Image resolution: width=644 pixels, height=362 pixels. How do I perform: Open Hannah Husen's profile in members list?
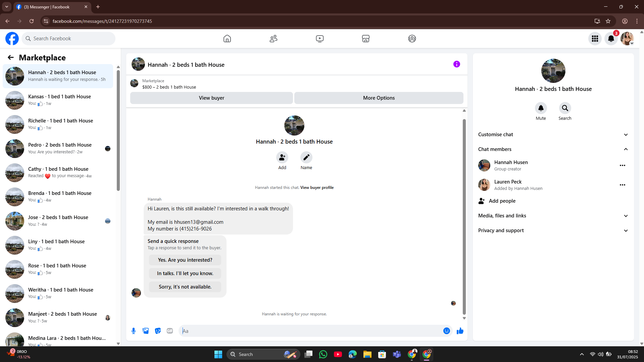click(511, 162)
